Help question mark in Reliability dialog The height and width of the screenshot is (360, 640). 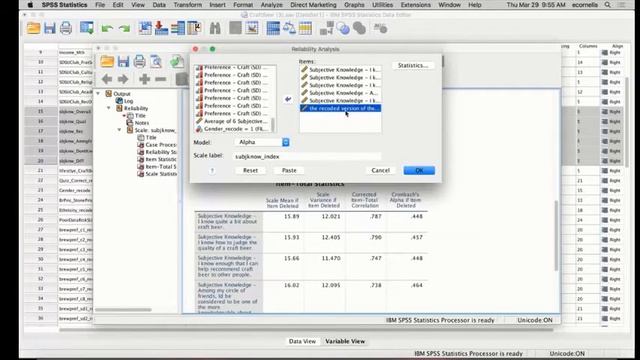point(212,171)
